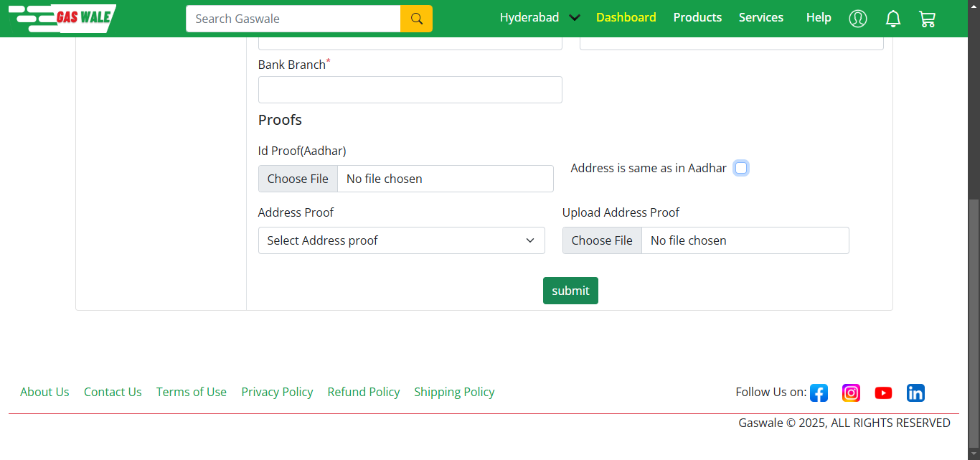
Task: Open the Services menu
Action: [760, 18]
